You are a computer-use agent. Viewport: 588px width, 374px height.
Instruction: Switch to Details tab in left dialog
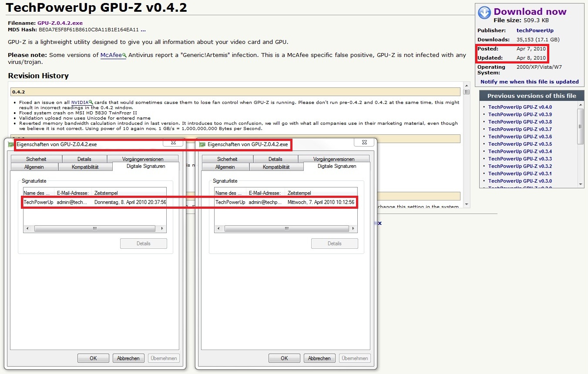pos(84,159)
